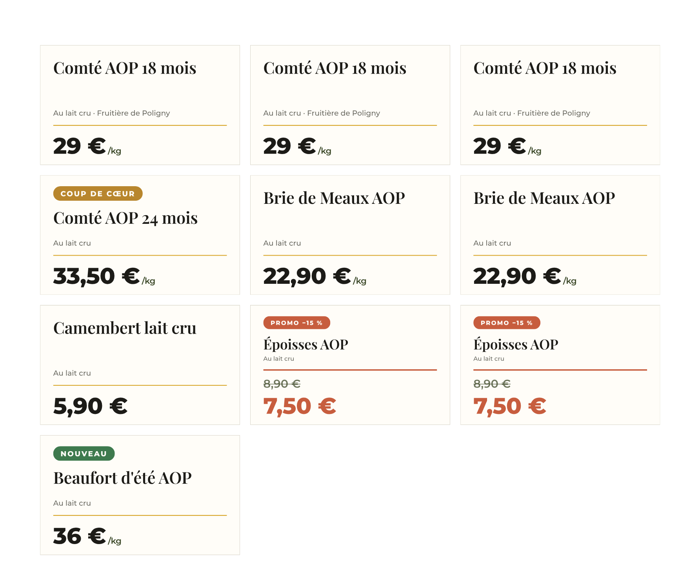Click the Au lait cru text under Camembert
The height and width of the screenshot is (588, 700).
coord(72,373)
